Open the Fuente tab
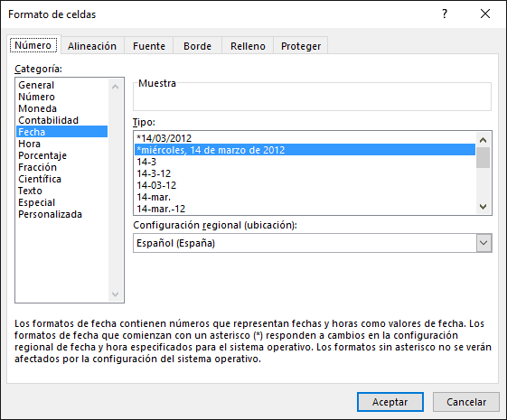The height and width of the screenshot is (420, 507). tap(149, 46)
